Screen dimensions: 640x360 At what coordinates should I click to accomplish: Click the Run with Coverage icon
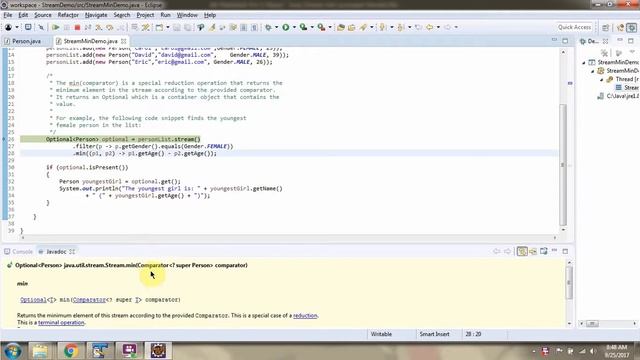click(x=303, y=27)
